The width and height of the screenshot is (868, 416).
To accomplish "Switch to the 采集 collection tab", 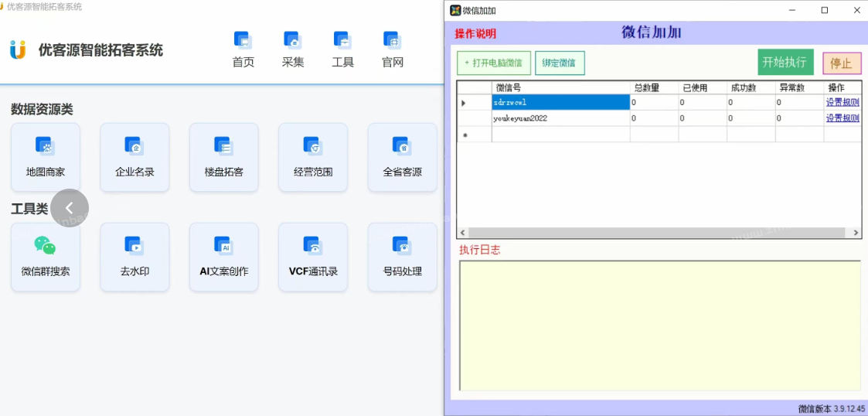I will [x=292, y=49].
